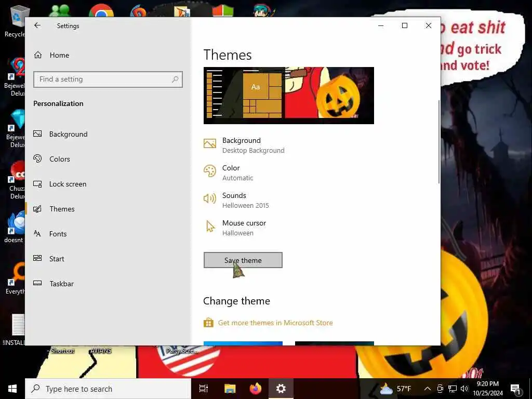Open Background in the Personalization sidebar
This screenshot has width=532, height=399.
60,134
